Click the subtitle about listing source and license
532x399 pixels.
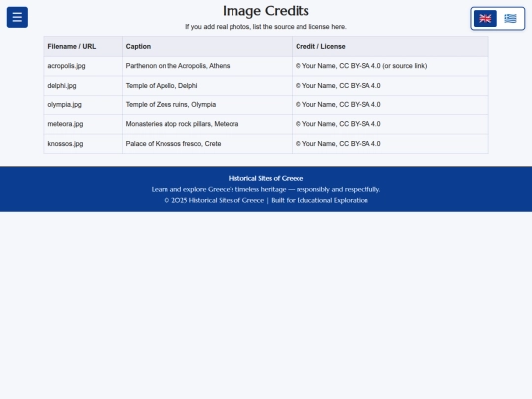(266, 27)
